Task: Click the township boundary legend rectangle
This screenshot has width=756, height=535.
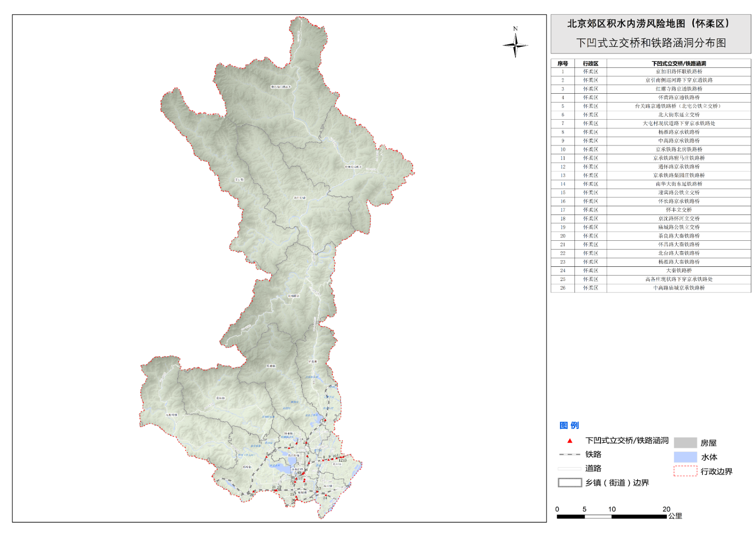Action: (x=570, y=482)
